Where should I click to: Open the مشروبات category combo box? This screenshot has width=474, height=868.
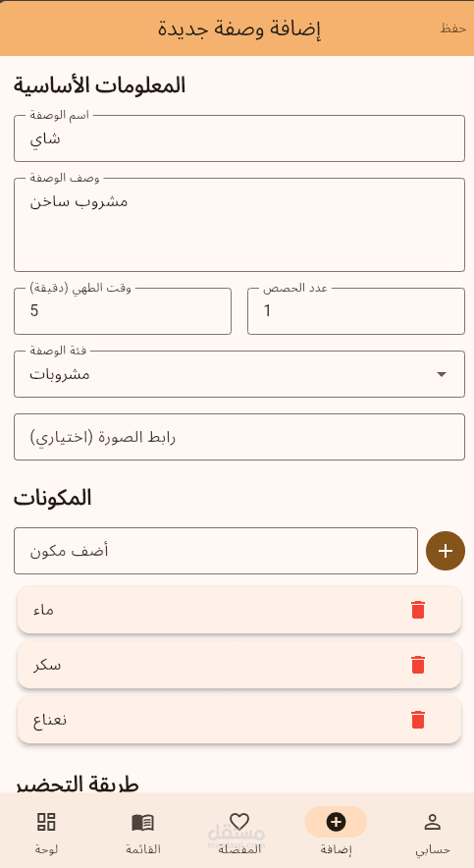tap(239, 374)
